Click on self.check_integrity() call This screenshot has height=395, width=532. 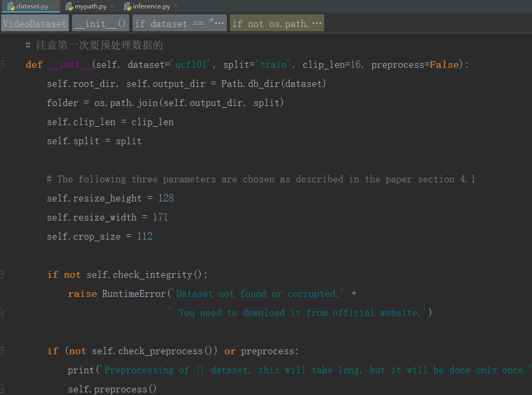click(144, 274)
